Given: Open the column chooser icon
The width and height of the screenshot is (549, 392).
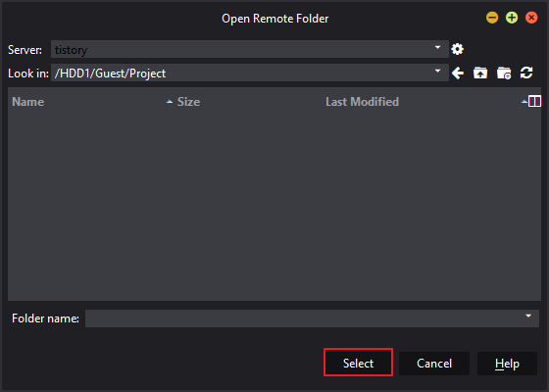Looking at the screenshot, I should (x=534, y=102).
